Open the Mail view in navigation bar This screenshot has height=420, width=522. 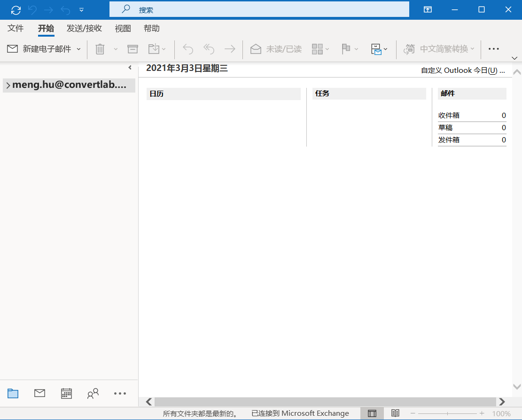coord(39,393)
